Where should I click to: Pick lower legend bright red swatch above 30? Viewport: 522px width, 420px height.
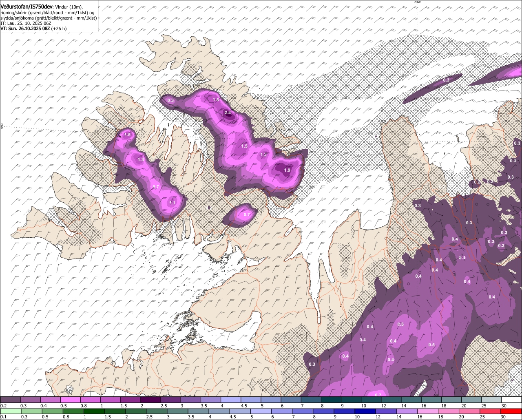point(512,411)
